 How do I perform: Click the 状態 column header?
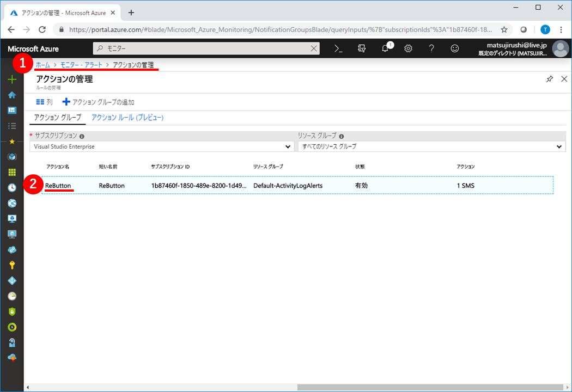point(360,167)
